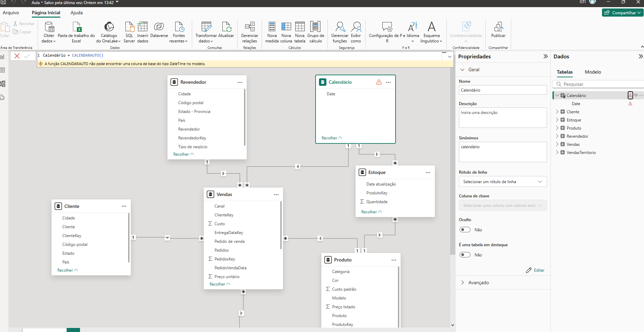The image size is (644, 332).
Task: Collapse the Dados pane
Action: coord(641,56)
